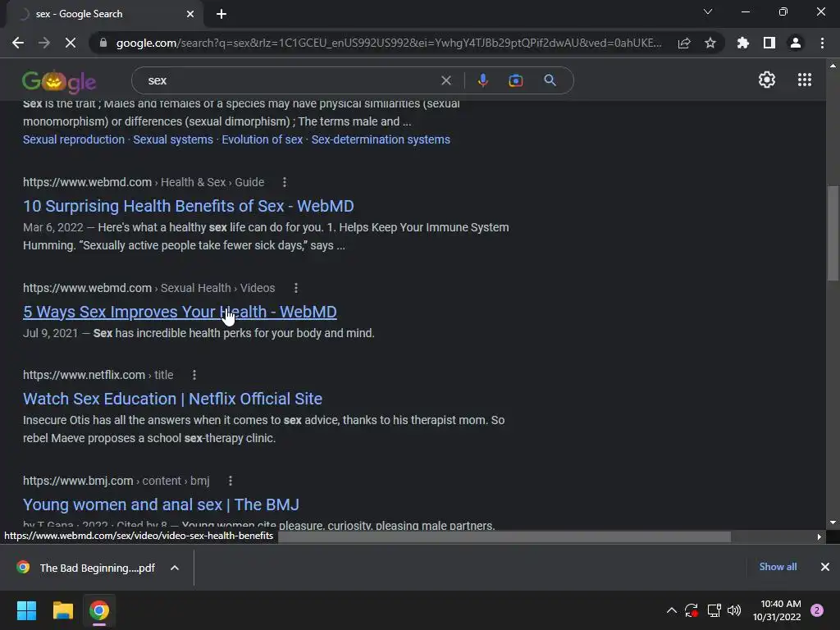Open File Explorer from taskbar

click(x=62, y=610)
